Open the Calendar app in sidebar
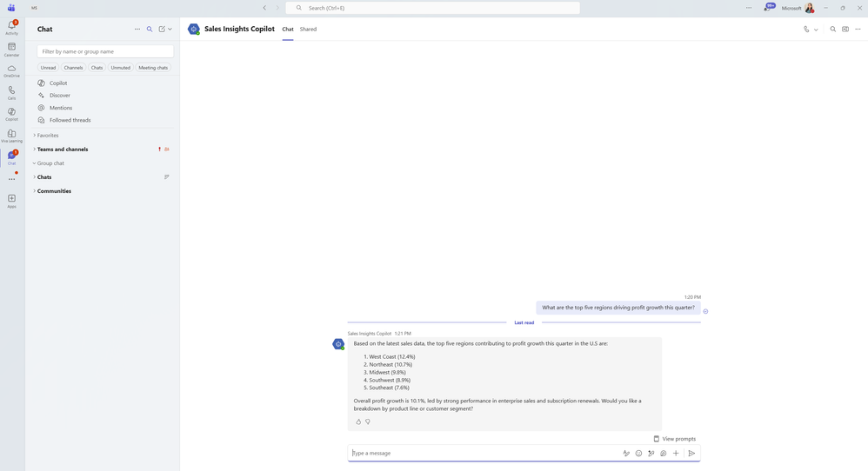The width and height of the screenshot is (868, 471). pyautogui.click(x=11, y=50)
